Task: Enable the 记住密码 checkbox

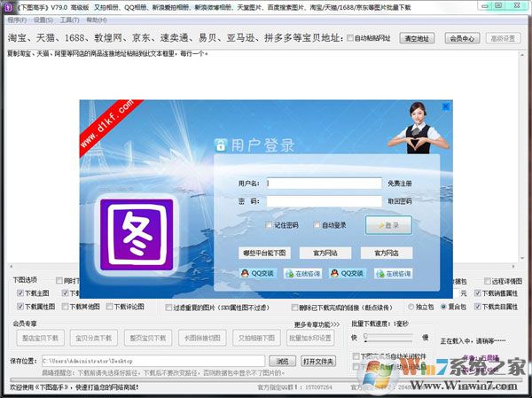Action: pos(269,224)
